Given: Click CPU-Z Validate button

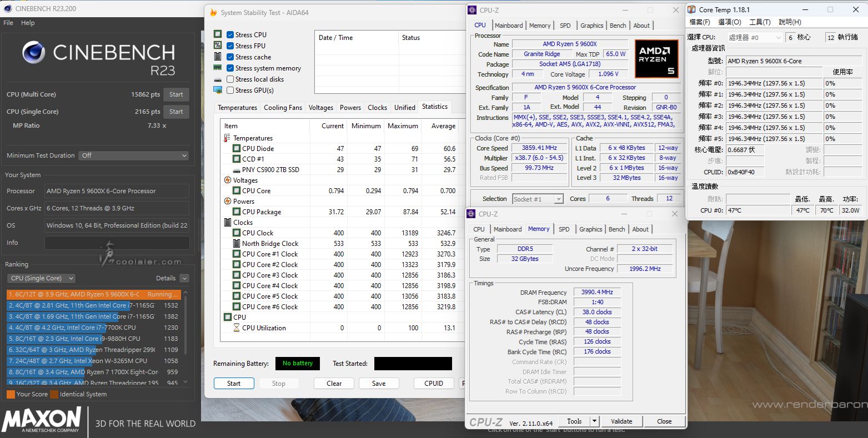Looking at the screenshot, I should (x=621, y=421).
